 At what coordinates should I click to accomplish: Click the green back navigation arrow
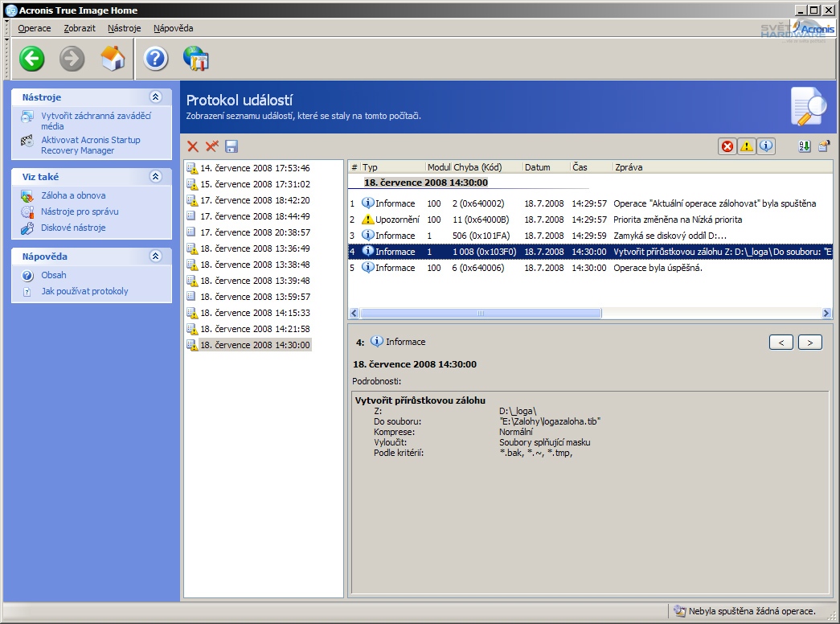[31, 58]
